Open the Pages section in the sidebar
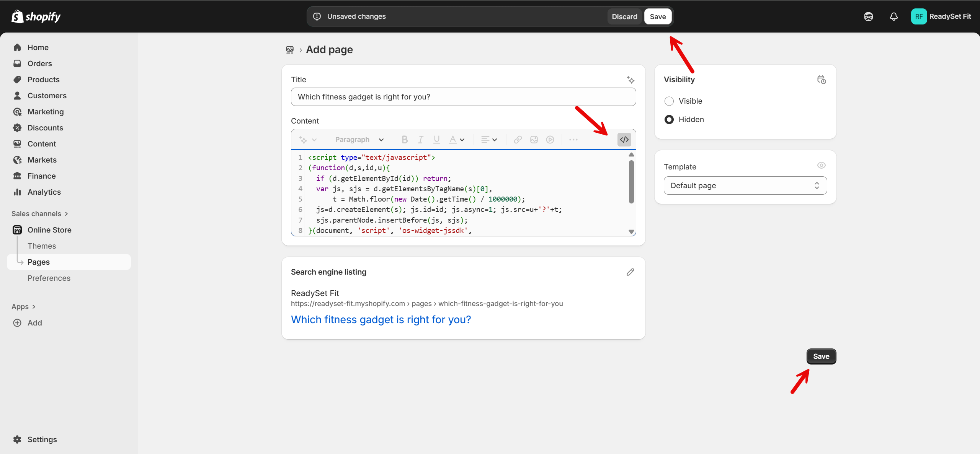The image size is (980, 454). tap(38, 262)
